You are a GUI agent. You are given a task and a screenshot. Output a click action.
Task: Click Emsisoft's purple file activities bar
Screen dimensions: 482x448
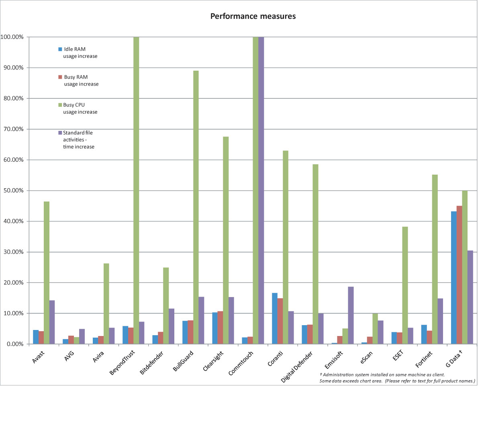(x=351, y=315)
